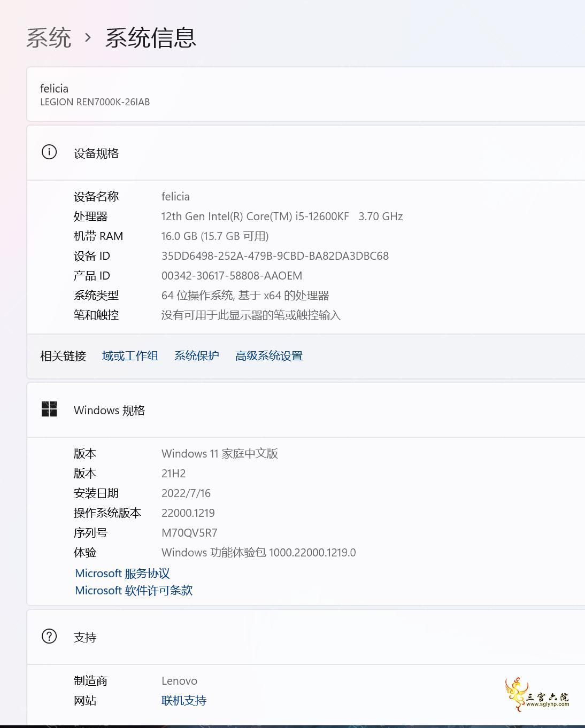Click the breadcrumb chevron separator arrow
585x728 pixels.
(x=88, y=38)
